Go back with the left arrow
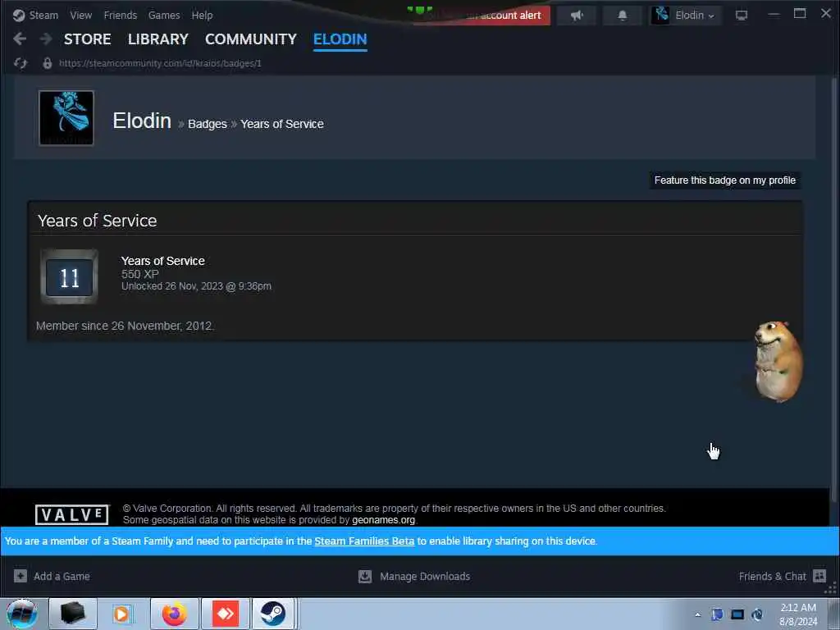The width and height of the screenshot is (840, 630). [20, 39]
